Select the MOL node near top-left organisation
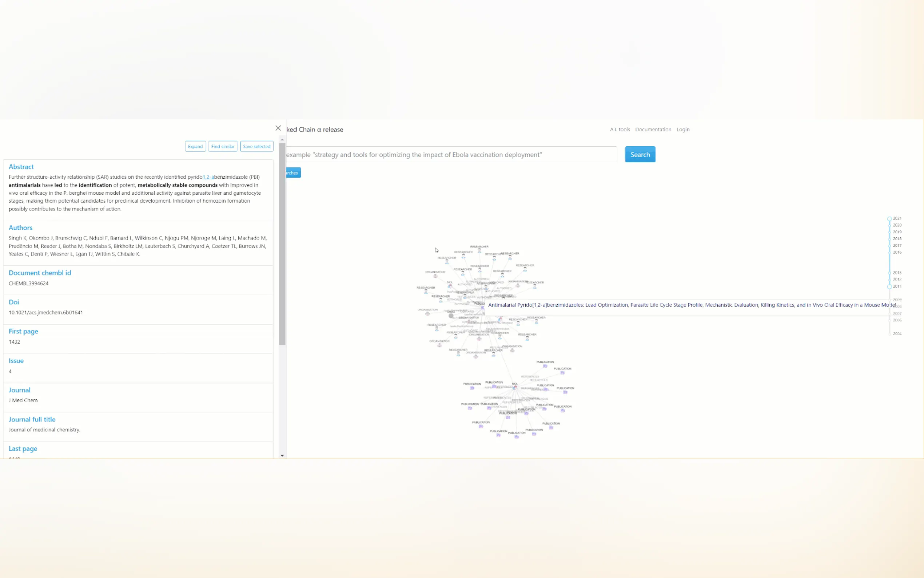The image size is (924, 578). pyautogui.click(x=450, y=286)
